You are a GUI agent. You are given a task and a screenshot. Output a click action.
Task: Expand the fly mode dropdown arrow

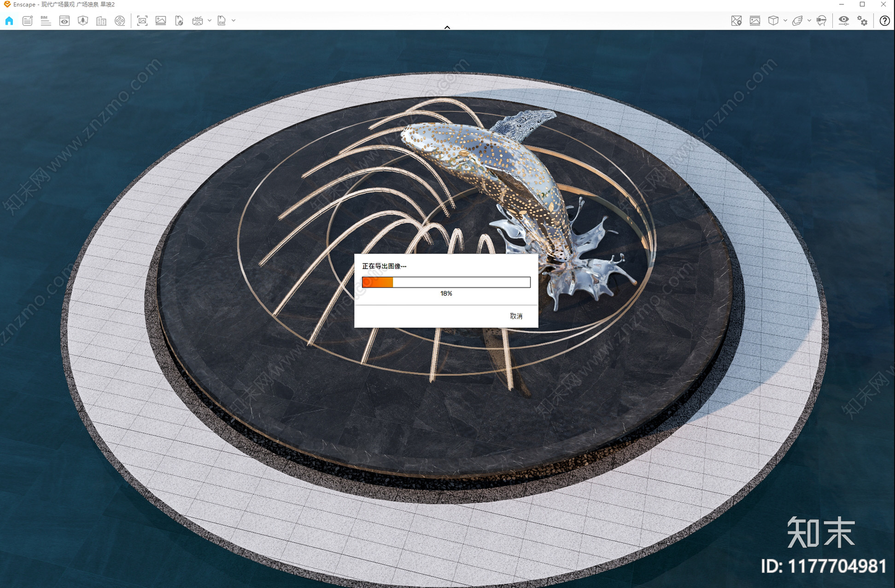(x=809, y=21)
